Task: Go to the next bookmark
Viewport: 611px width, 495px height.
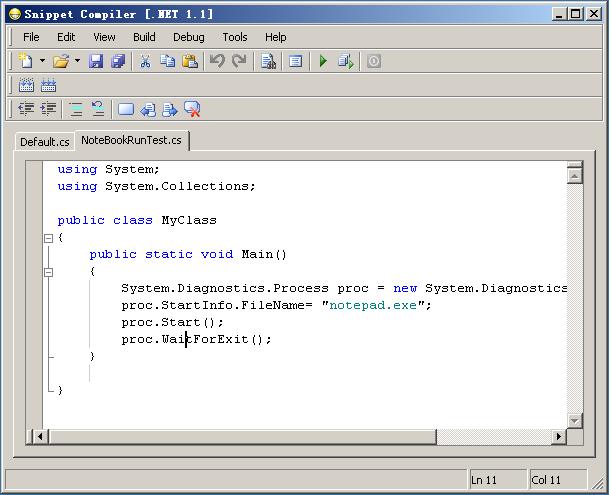Action: click(170, 110)
